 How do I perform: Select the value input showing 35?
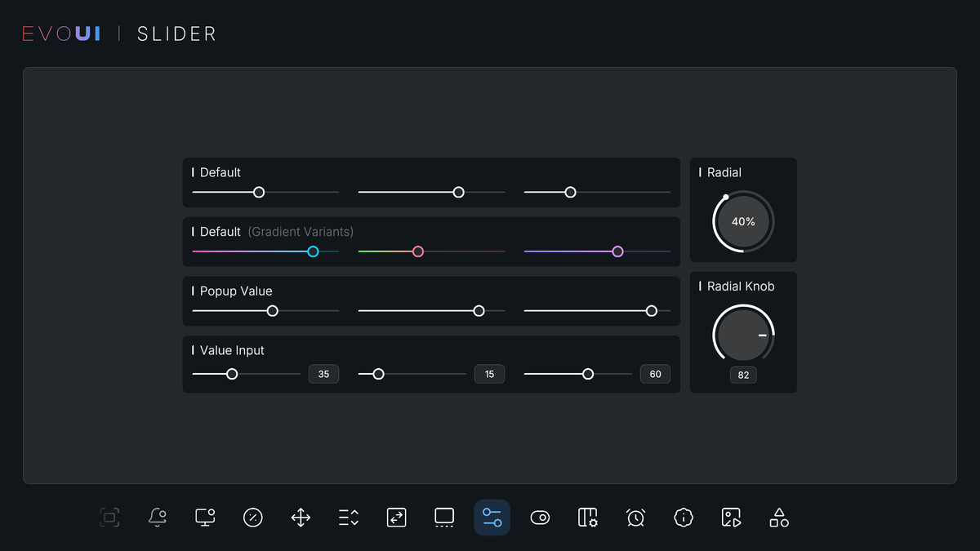click(323, 373)
